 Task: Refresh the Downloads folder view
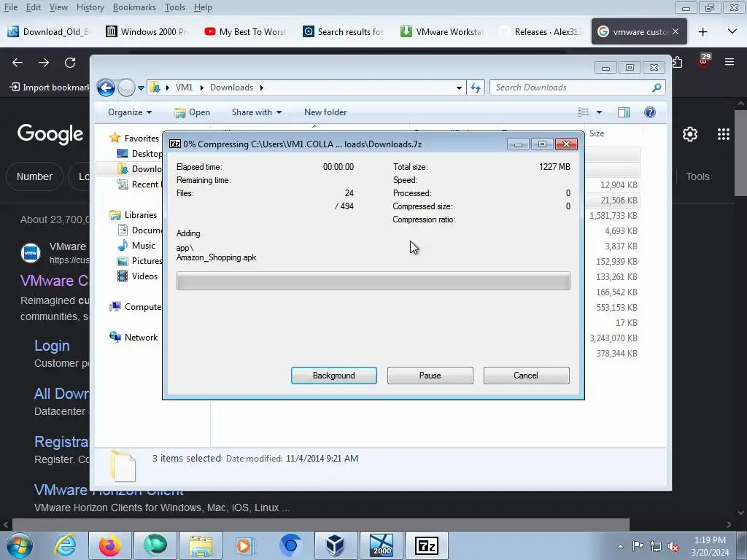tap(476, 87)
